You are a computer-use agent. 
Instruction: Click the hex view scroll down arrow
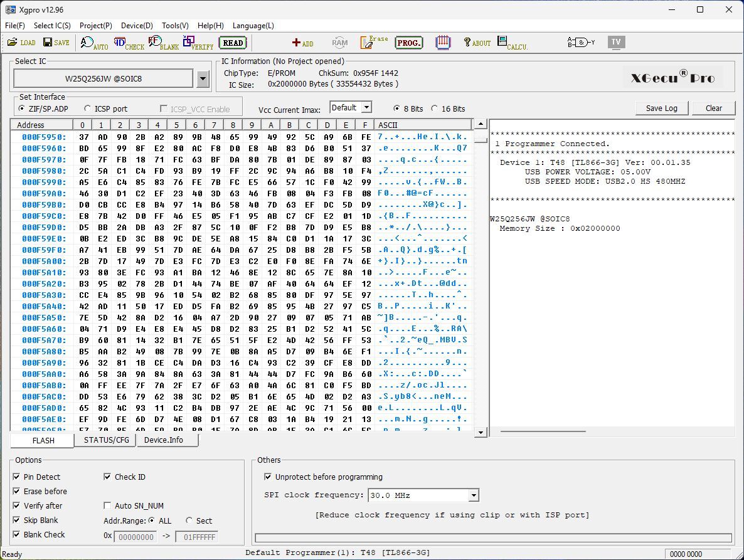481,432
